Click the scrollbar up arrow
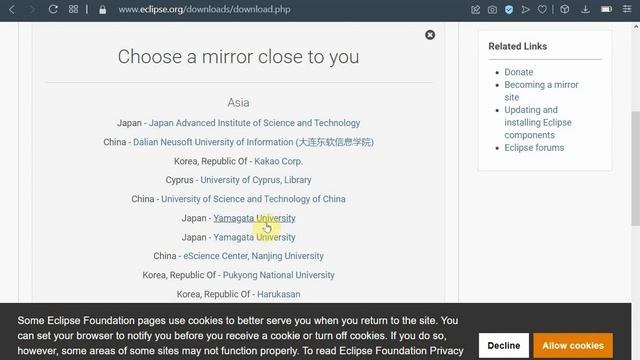This screenshot has height=360, width=640. pyautogui.click(x=636, y=27)
